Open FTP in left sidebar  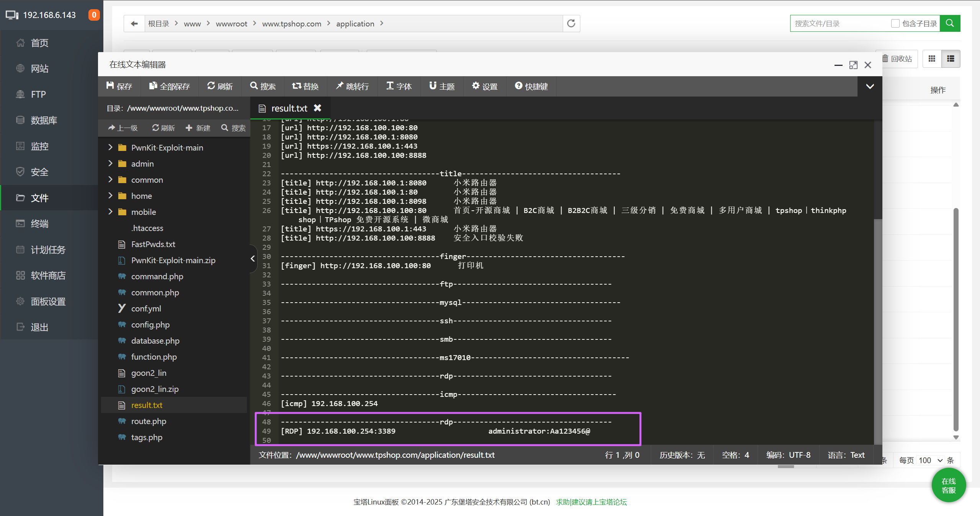tap(38, 94)
